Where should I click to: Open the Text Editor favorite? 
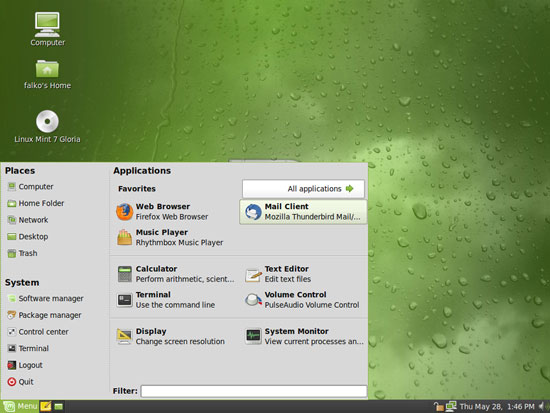click(303, 274)
